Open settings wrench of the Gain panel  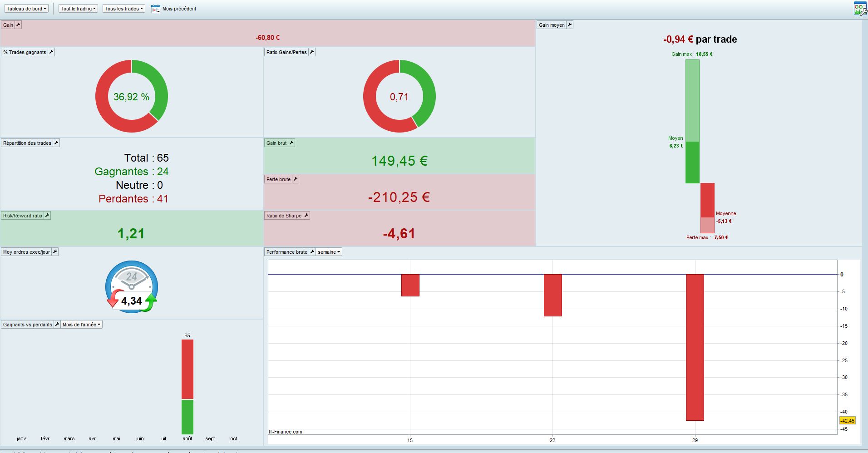19,25
